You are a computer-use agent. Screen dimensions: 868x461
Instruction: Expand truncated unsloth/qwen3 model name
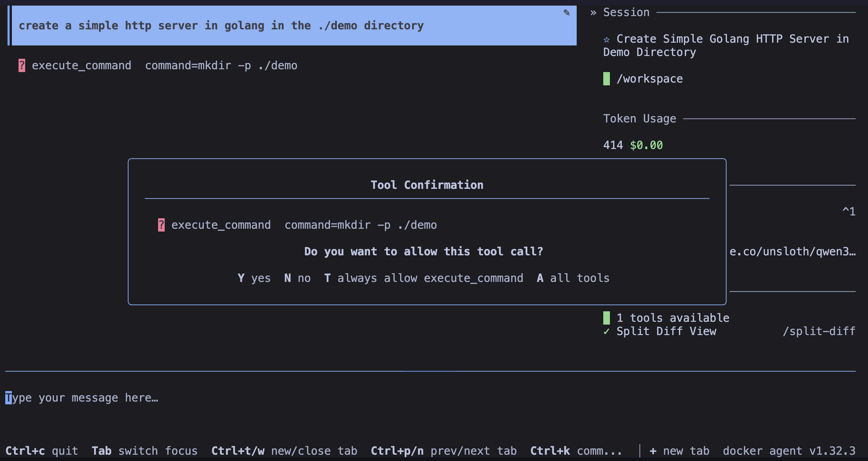[792, 251]
